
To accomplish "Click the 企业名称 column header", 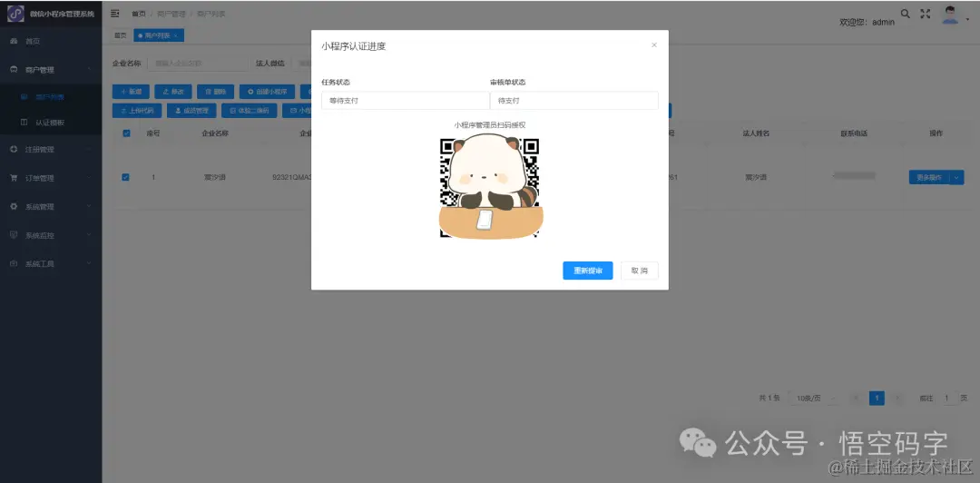I will point(215,133).
